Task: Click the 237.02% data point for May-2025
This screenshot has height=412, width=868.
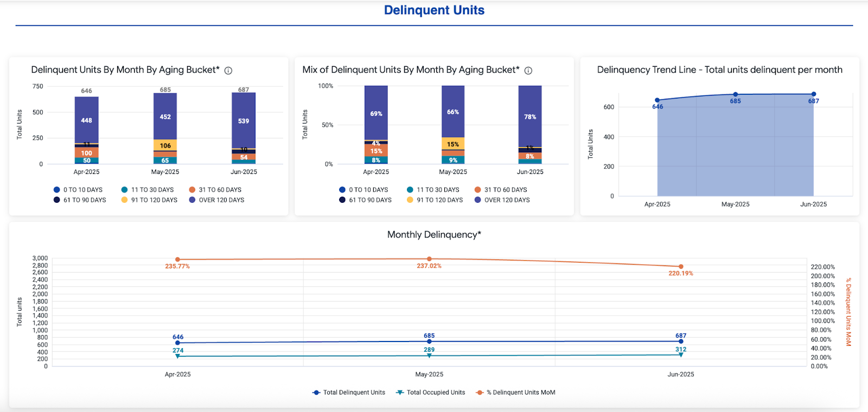Action: [x=429, y=259]
